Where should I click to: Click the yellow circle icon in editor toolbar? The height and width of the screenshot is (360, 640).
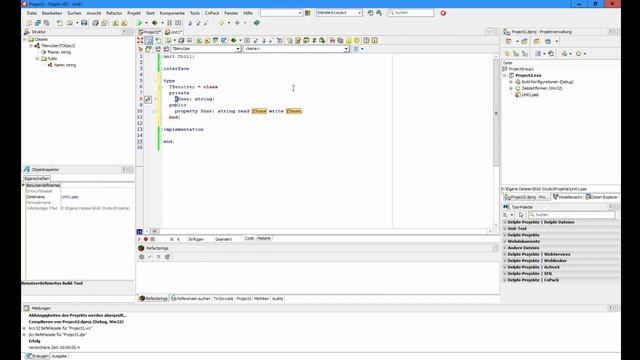(x=357, y=40)
